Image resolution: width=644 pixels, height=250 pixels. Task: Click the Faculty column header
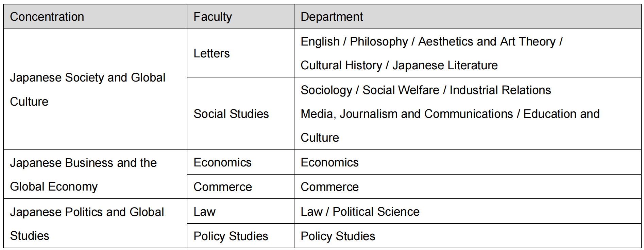coord(213,17)
